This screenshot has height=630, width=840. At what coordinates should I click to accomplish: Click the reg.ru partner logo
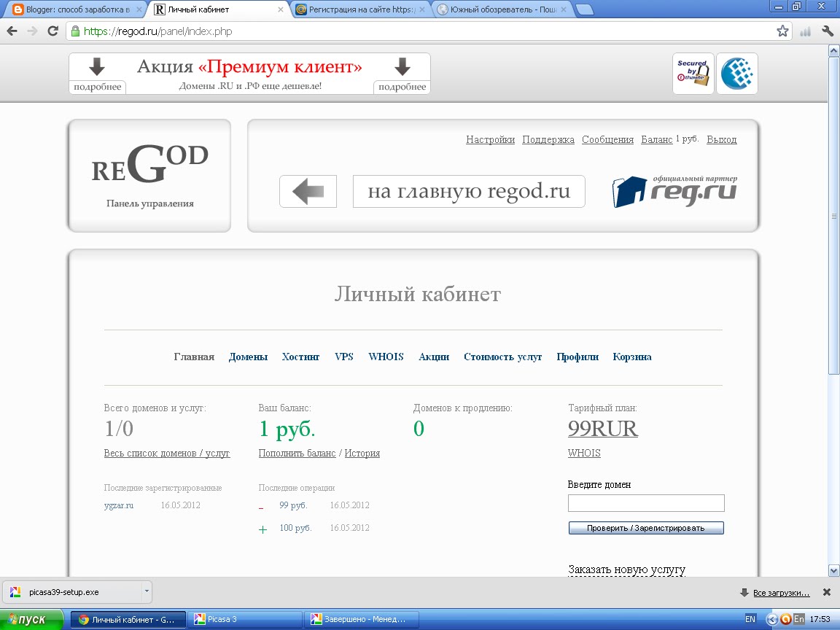click(x=675, y=191)
